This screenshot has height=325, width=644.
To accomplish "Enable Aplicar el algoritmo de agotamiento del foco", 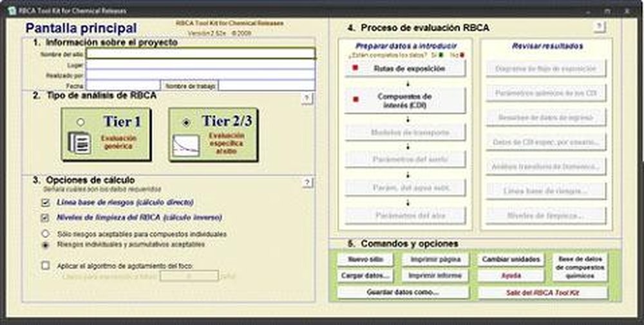I will [x=46, y=266].
